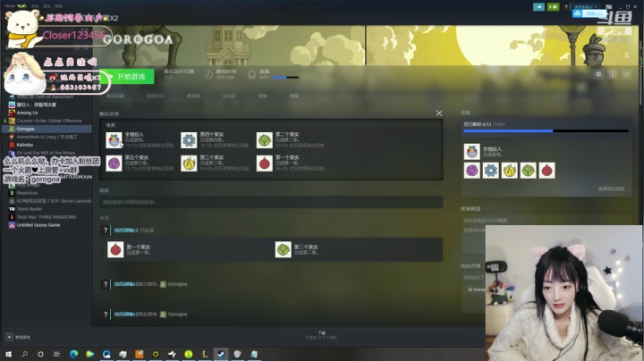The image size is (644, 361).
Task: Click flame badge in achievements side panel
Action: pyautogui.click(x=509, y=171)
